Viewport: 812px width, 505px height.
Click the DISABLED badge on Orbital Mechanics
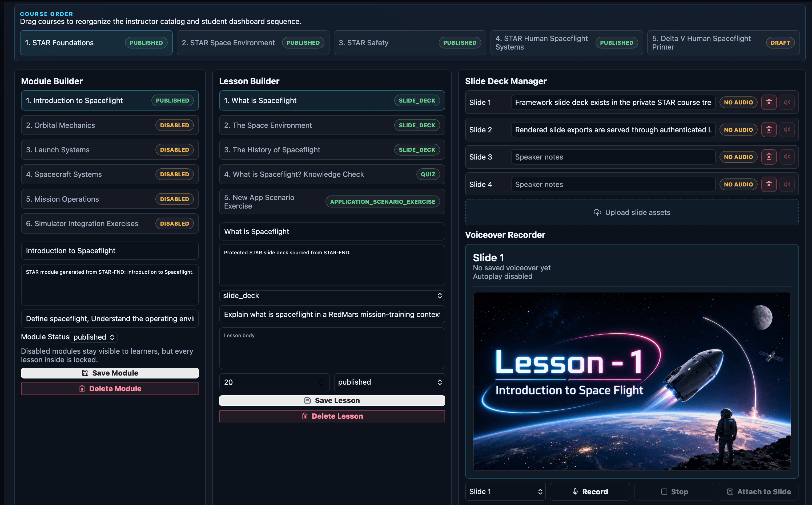(174, 125)
